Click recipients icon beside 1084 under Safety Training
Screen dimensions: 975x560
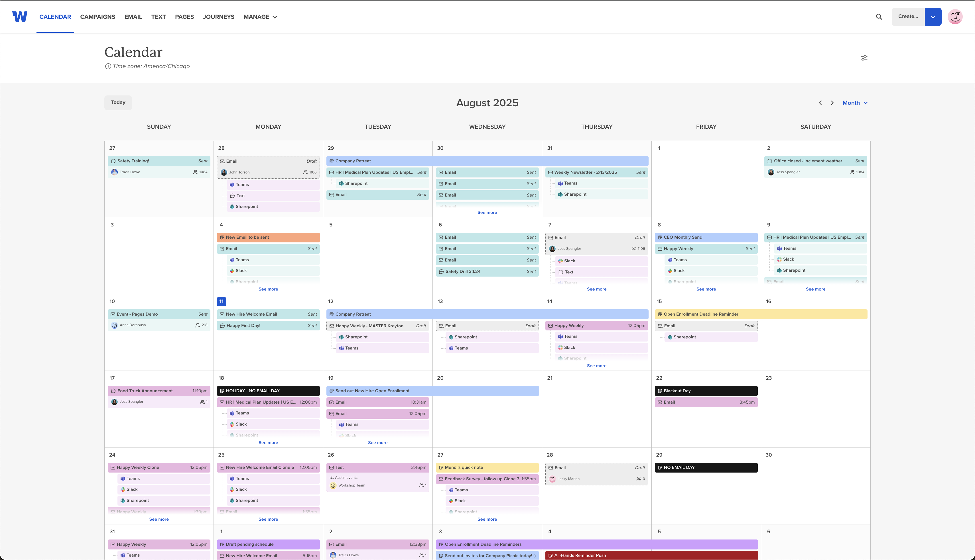196,172
